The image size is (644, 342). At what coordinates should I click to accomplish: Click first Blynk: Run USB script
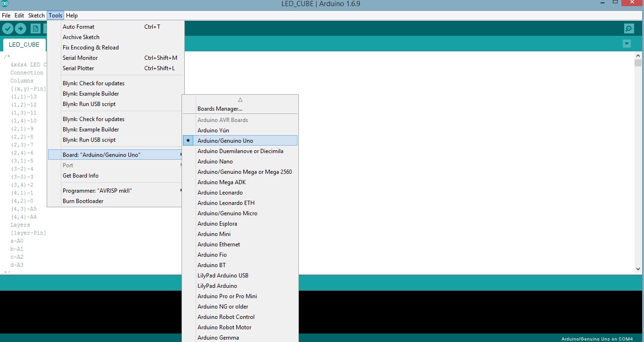[x=115, y=104]
